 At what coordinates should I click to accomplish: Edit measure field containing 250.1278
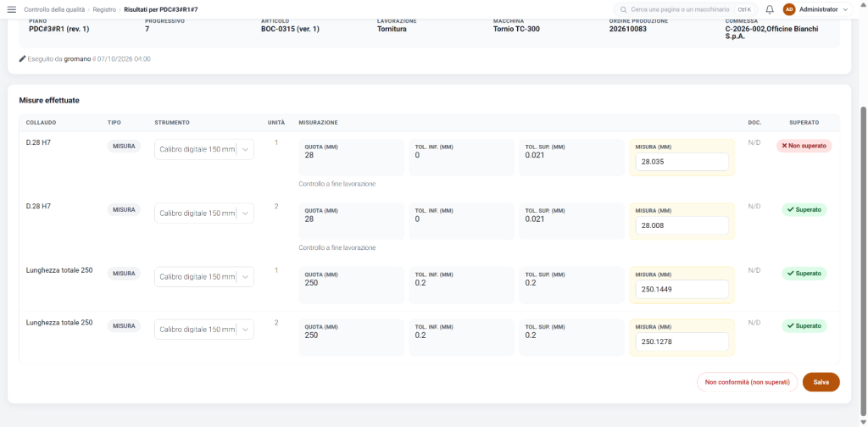pyautogui.click(x=682, y=341)
